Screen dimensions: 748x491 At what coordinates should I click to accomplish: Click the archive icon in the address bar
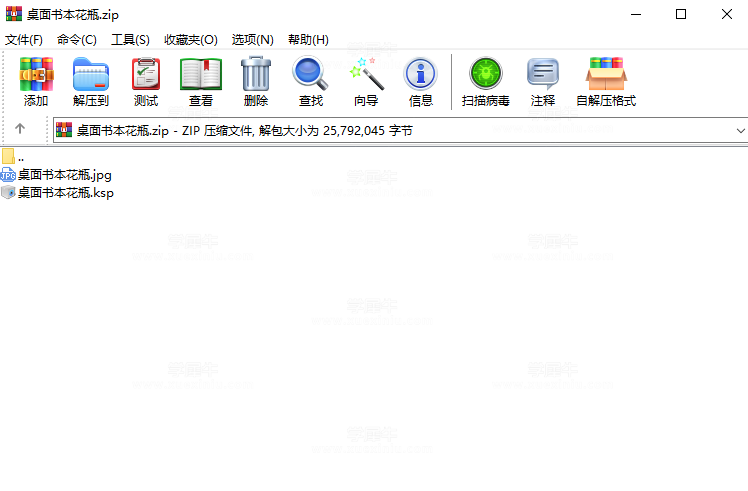(64, 130)
